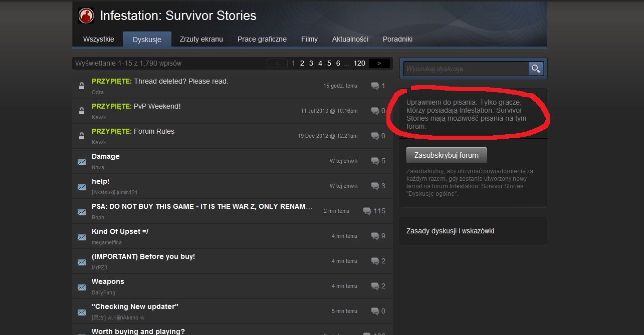The image size is (644, 335).
Task: Open the 'help!' thread
Action: pyautogui.click(x=100, y=181)
